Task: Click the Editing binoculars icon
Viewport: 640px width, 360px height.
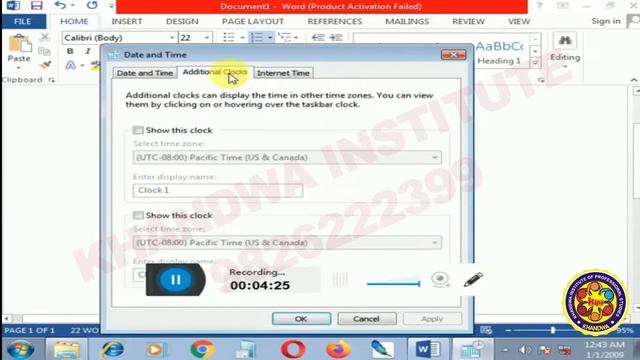Action: pos(565,40)
